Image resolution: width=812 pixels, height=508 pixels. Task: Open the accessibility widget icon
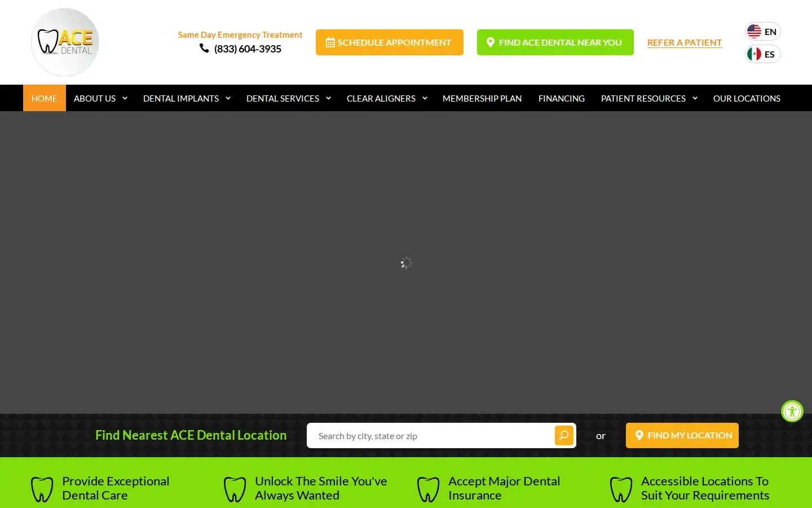(792, 411)
